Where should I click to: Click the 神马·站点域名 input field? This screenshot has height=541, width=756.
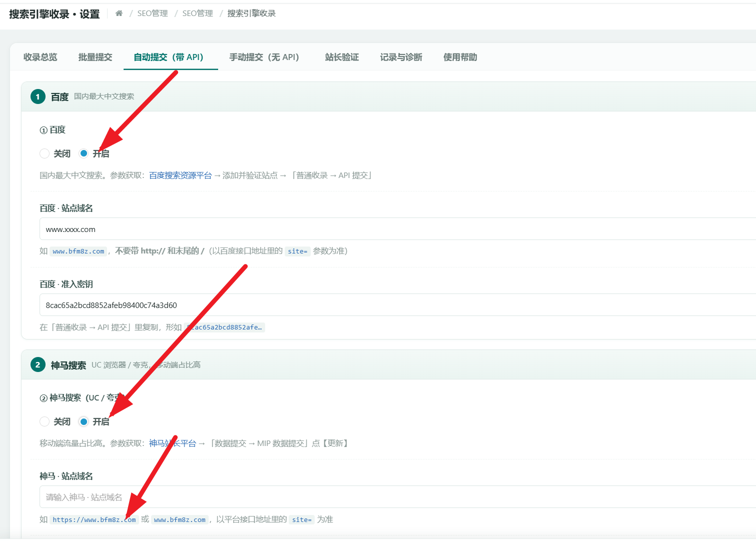coord(398,497)
